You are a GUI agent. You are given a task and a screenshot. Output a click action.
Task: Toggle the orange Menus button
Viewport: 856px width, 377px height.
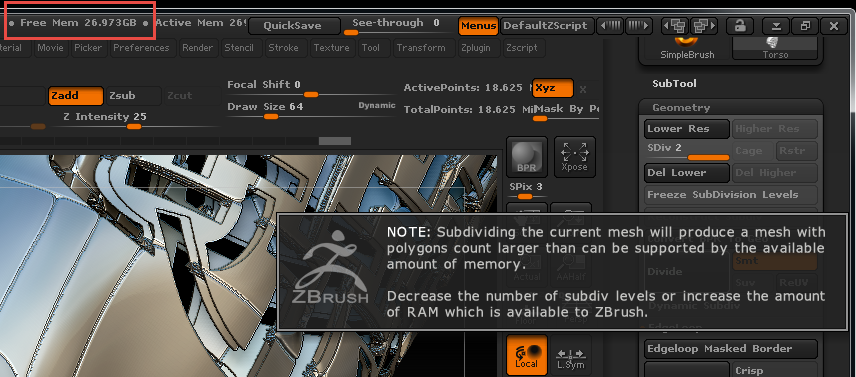click(478, 26)
